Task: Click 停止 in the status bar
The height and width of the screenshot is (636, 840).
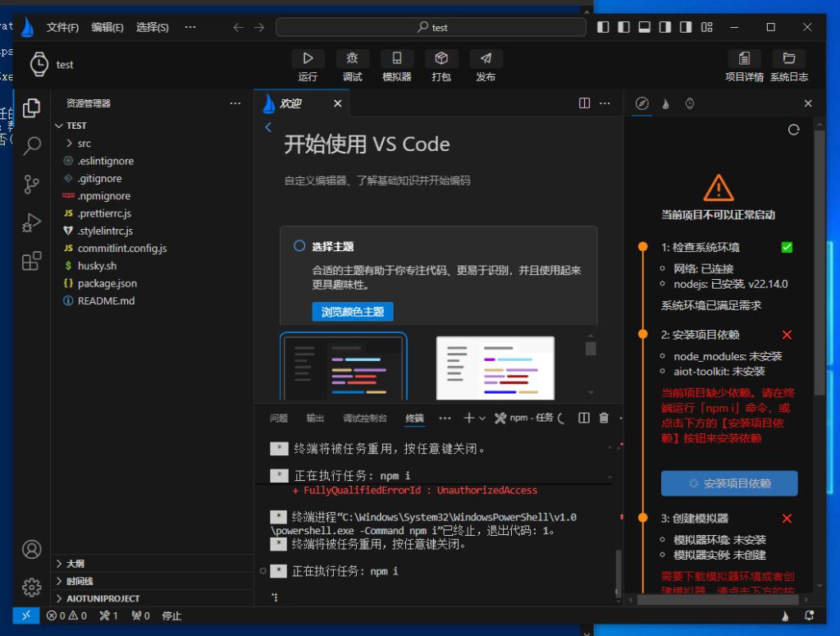Action: pyautogui.click(x=171, y=615)
